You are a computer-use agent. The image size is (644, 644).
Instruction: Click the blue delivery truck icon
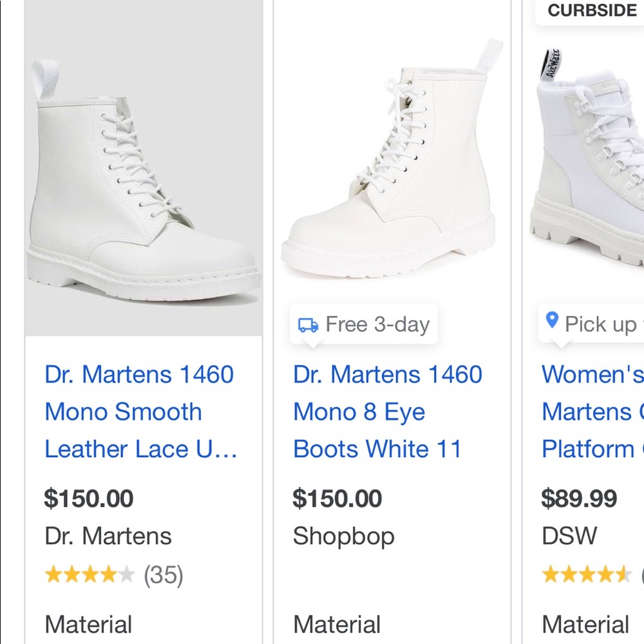pyautogui.click(x=308, y=325)
